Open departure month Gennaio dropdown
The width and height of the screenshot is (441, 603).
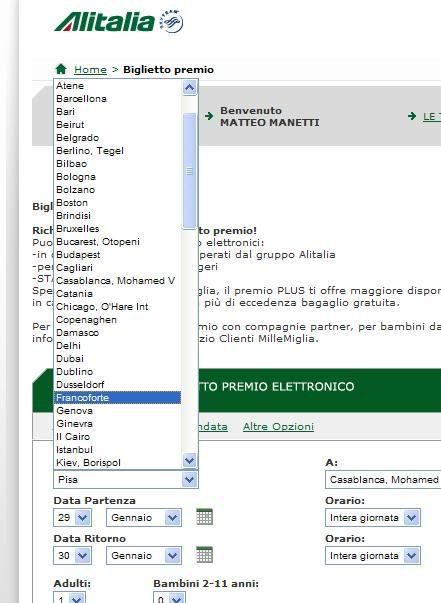coord(144,518)
